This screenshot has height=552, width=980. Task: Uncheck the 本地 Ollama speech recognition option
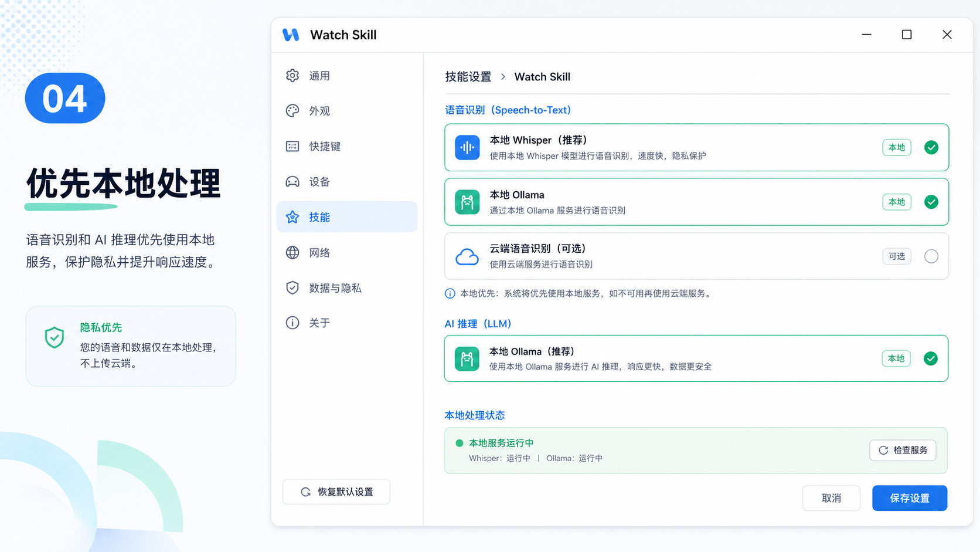coord(931,202)
